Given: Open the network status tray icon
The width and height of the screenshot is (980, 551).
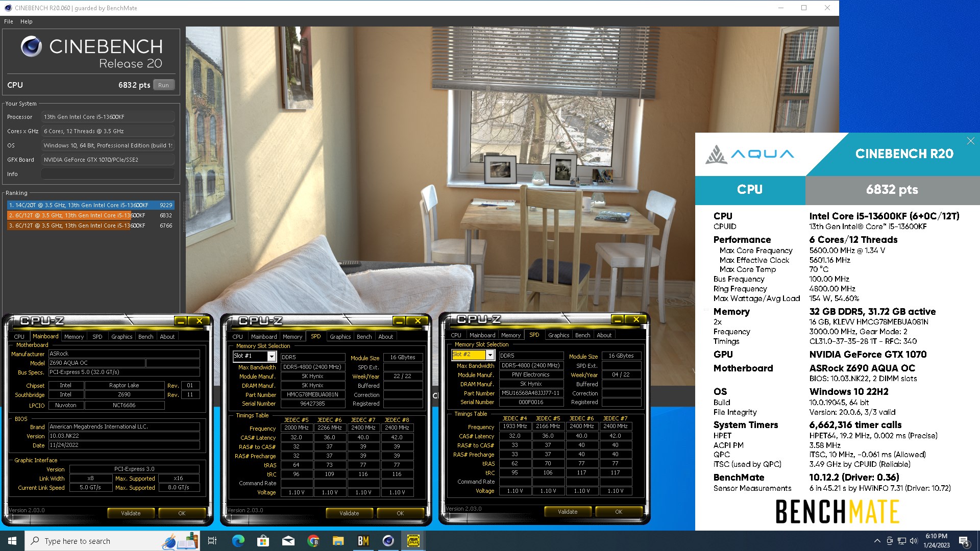Looking at the screenshot, I should point(902,541).
